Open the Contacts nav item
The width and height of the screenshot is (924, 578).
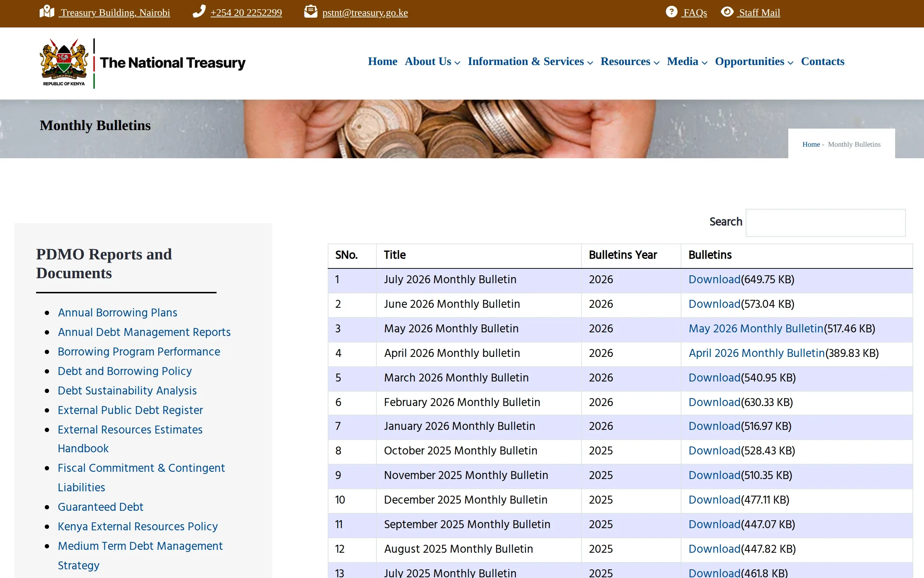[823, 61]
